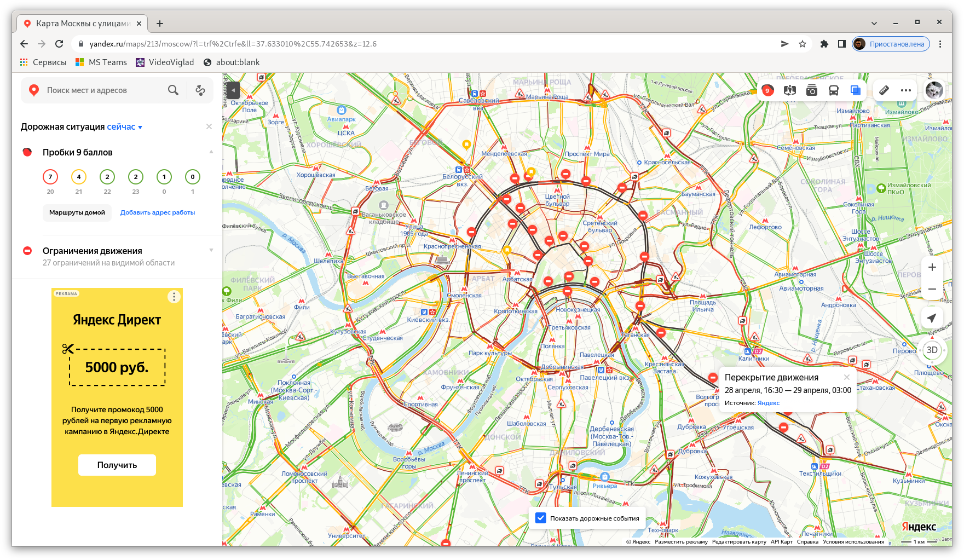Zoom in the map with plus button

932,267
